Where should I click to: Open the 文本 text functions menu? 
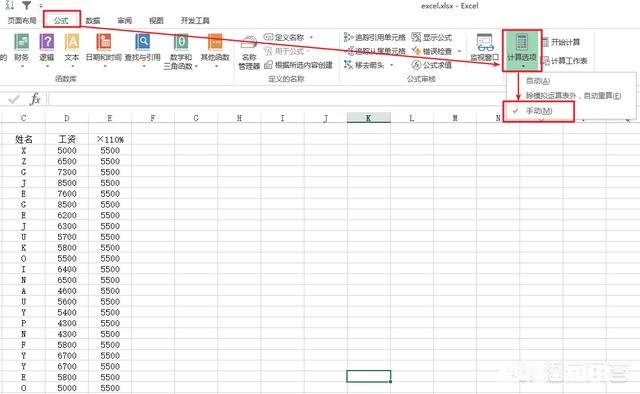[x=72, y=49]
